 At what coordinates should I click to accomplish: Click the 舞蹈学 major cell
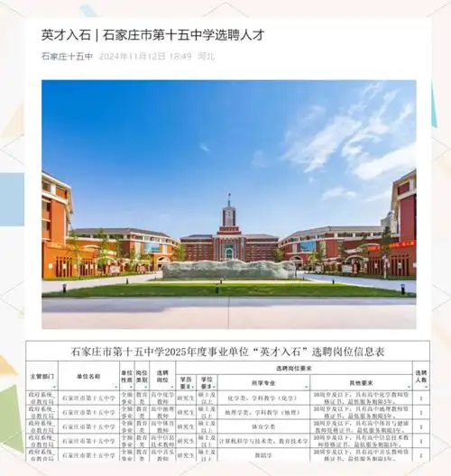pos(264,455)
